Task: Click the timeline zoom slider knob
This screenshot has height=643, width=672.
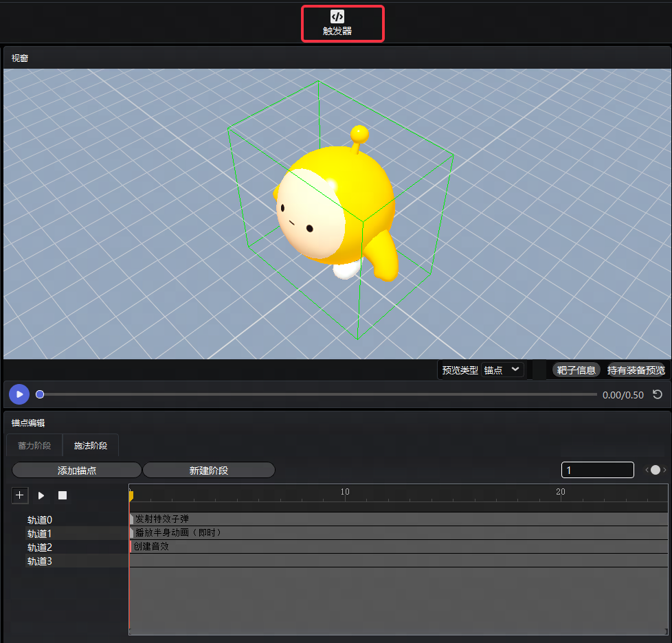Action: coord(656,470)
